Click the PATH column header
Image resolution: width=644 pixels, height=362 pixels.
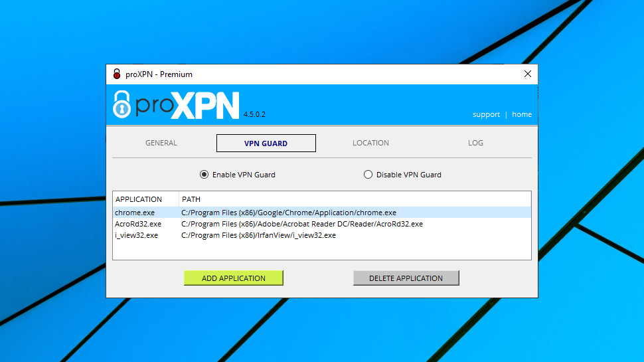tap(355, 199)
